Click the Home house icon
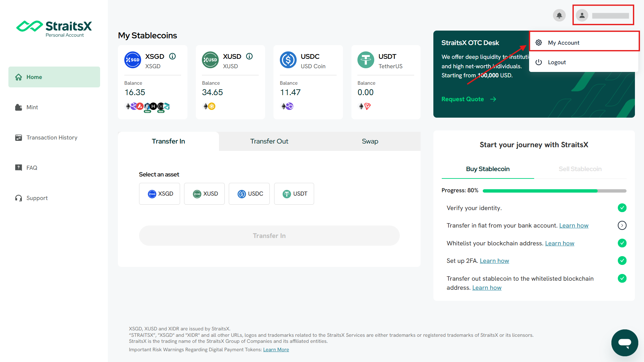This screenshot has height=362, width=644. click(18, 77)
